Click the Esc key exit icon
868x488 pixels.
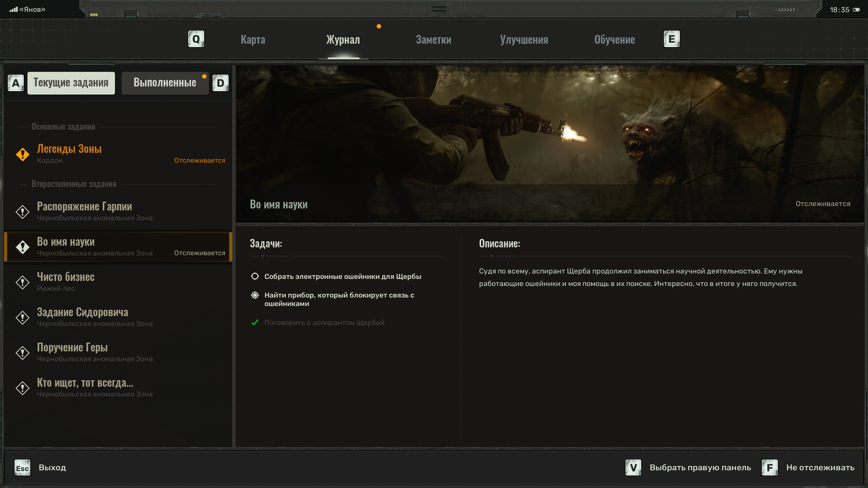tap(22, 468)
